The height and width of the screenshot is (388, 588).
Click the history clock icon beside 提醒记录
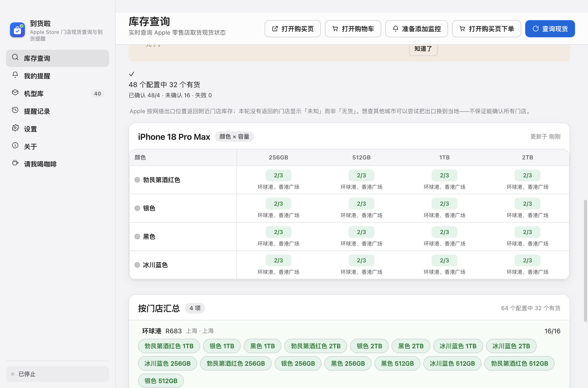click(15, 110)
